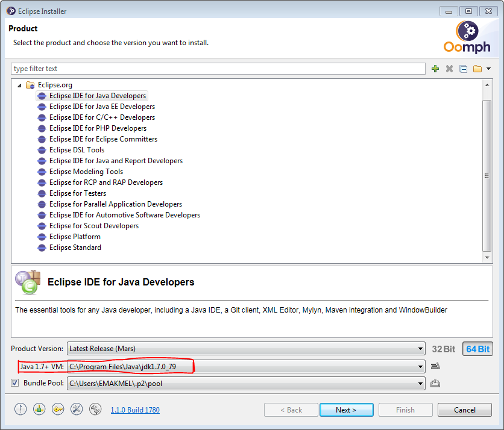Screen dimensions: 504x430
Task: Click the disabled Finish button
Action: [x=405, y=410]
